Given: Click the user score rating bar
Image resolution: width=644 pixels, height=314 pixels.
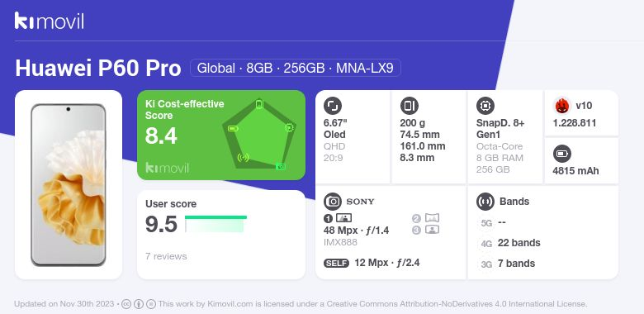Looking at the screenshot, I should [215, 224].
